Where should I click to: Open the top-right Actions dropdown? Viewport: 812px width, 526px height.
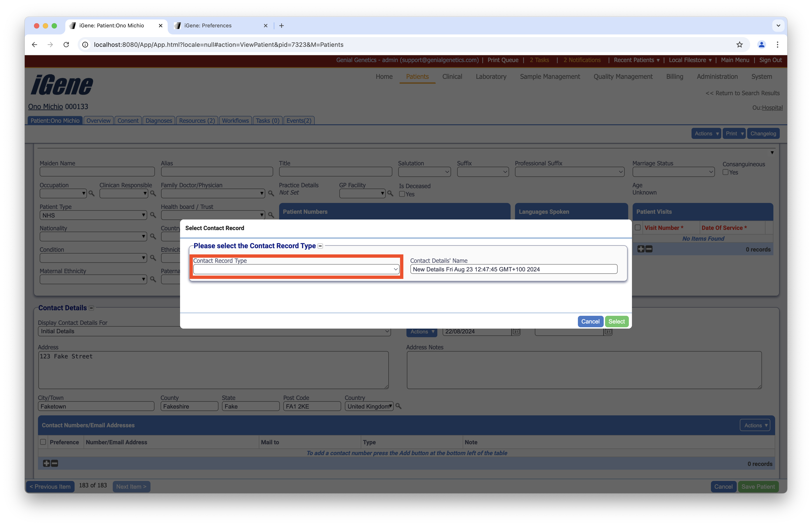706,134
